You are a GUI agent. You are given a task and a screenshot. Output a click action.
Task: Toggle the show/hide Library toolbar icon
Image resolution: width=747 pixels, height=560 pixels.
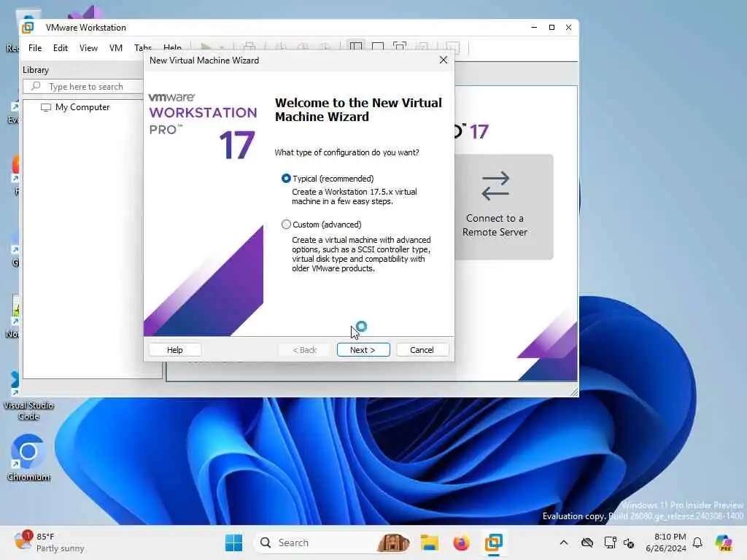(356, 46)
